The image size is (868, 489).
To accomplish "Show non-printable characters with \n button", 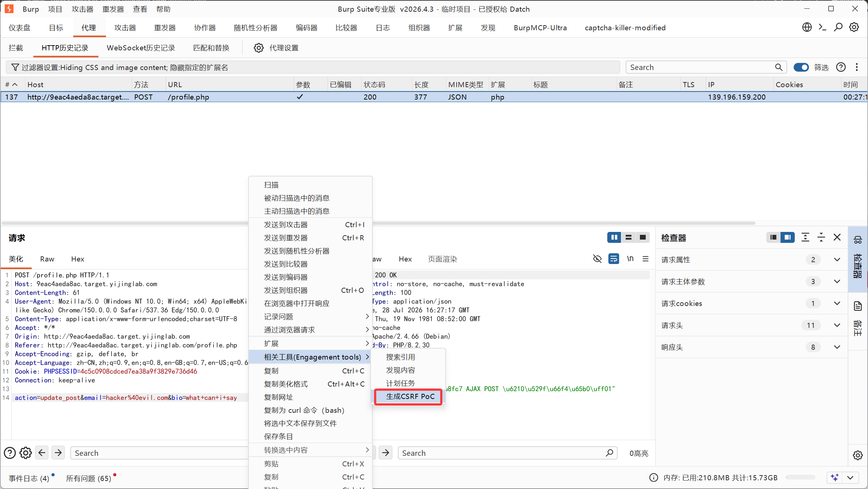I will tap(630, 259).
